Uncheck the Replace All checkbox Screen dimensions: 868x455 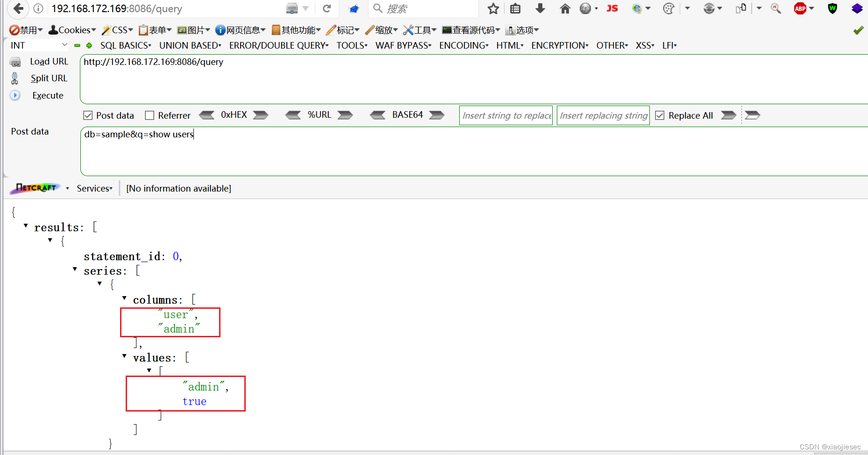pos(660,115)
